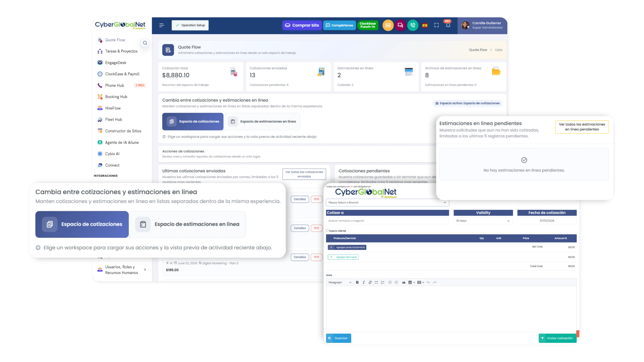The height and width of the screenshot is (362, 644).
Task: Open the Quote Flow sidebar module
Action: click(115, 40)
